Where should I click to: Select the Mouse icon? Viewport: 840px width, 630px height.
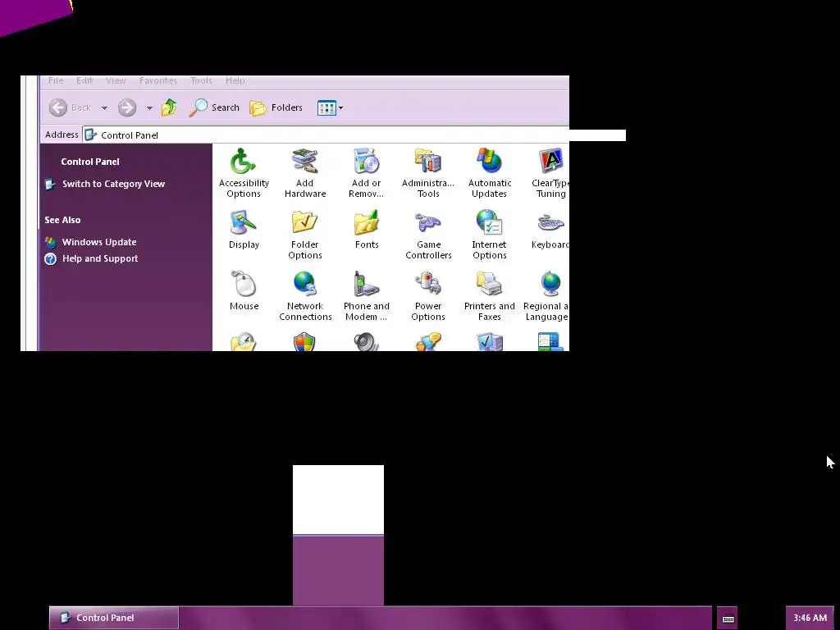(x=244, y=291)
